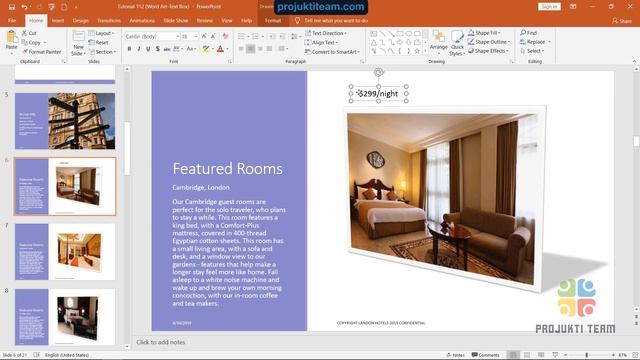Open the font name combo box
Image resolution: width=640 pixels, height=360 pixels.
click(152, 36)
